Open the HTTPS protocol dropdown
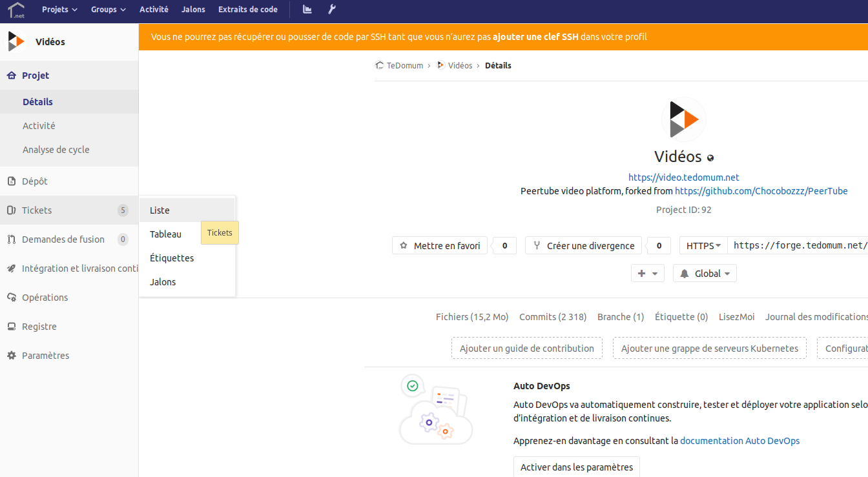Viewport: 868px width, 477px height. click(703, 246)
